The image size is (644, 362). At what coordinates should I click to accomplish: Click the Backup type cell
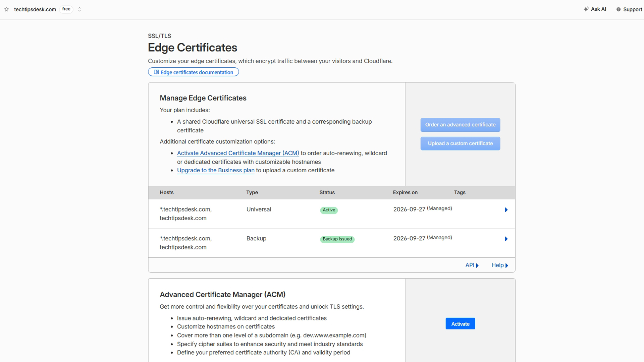(x=256, y=239)
